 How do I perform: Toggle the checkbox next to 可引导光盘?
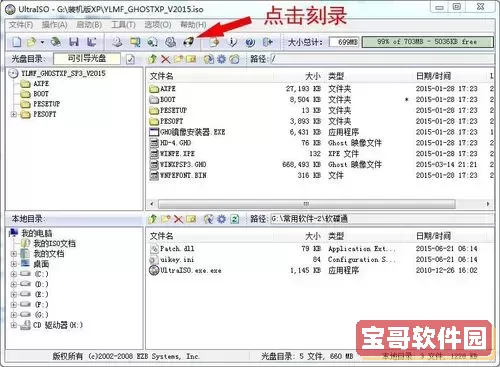(130, 59)
